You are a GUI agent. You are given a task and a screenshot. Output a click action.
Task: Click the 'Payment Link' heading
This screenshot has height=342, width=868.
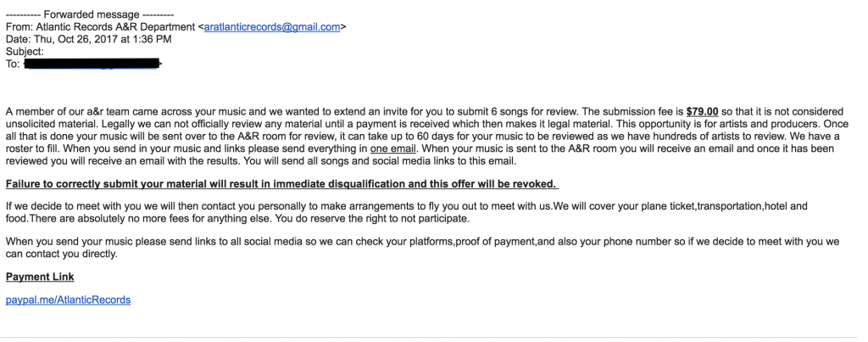click(x=40, y=277)
